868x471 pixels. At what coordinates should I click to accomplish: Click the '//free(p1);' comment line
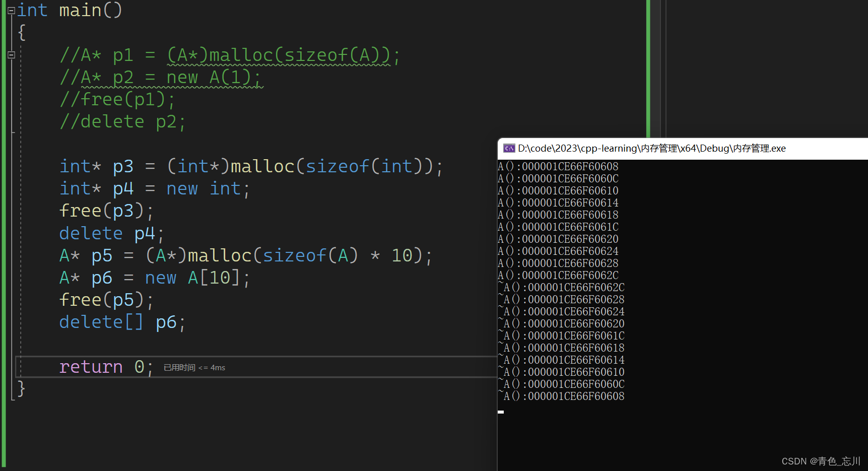pyautogui.click(x=117, y=99)
